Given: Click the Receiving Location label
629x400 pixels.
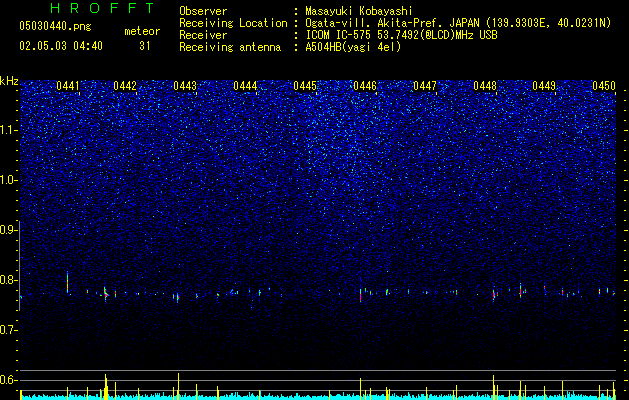Looking at the screenshot, I should 233,23.
